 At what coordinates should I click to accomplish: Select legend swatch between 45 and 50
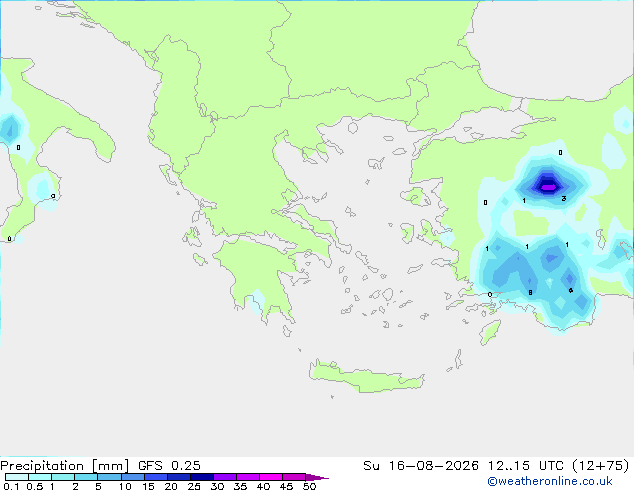coord(294,477)
